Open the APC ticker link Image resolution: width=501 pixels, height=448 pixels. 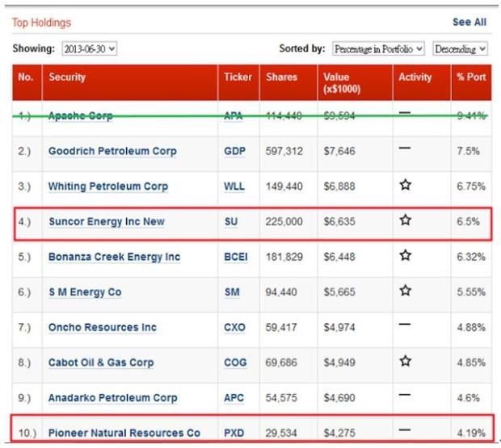tap(234, 398)
